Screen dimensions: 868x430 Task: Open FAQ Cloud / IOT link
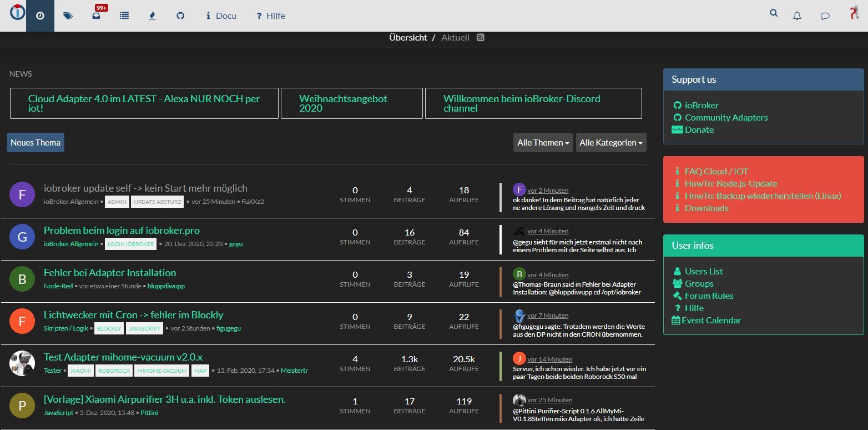click(x=716, y=171)
